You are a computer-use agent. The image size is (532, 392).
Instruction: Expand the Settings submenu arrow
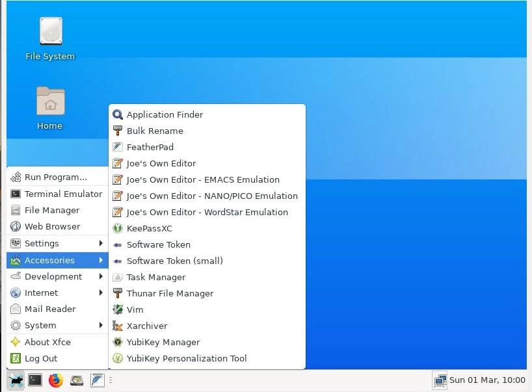[x=101, y=243]
